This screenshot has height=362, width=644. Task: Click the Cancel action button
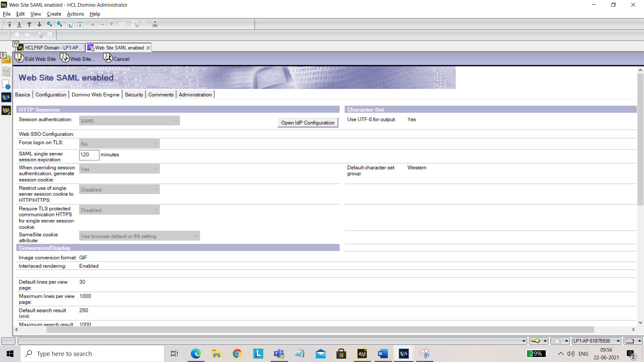coord(116,59)
